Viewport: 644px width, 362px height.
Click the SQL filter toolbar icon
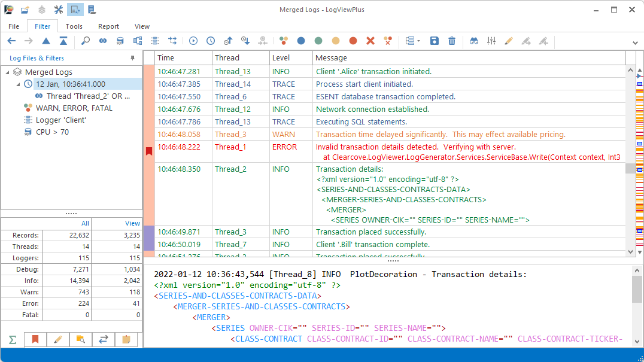[120, 41]
